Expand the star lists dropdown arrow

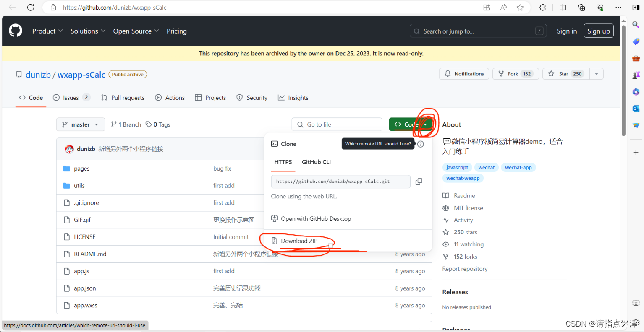pos(597,74)
